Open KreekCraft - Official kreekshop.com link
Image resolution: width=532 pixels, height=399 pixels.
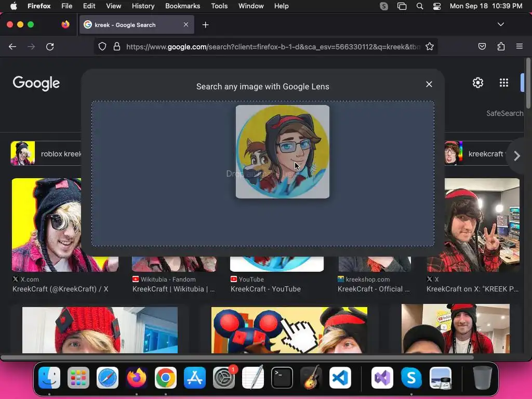pos(374,289)
